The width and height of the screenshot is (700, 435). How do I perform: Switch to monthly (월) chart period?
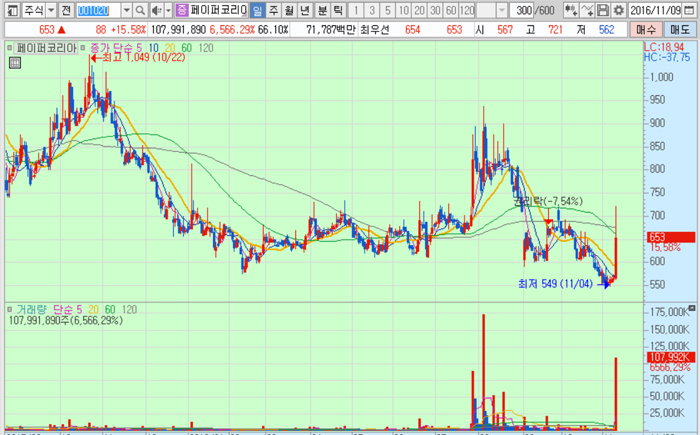[x=290, y=10]
